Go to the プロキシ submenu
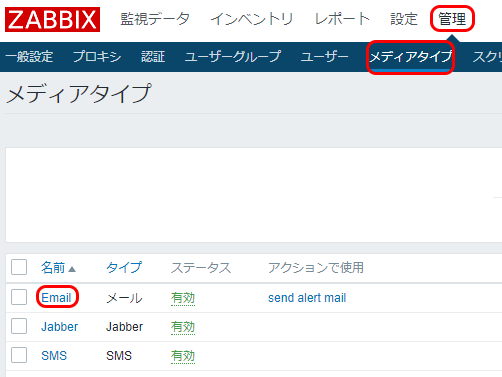502x377 pixels. pyautogui.click(x=97, y=57)
